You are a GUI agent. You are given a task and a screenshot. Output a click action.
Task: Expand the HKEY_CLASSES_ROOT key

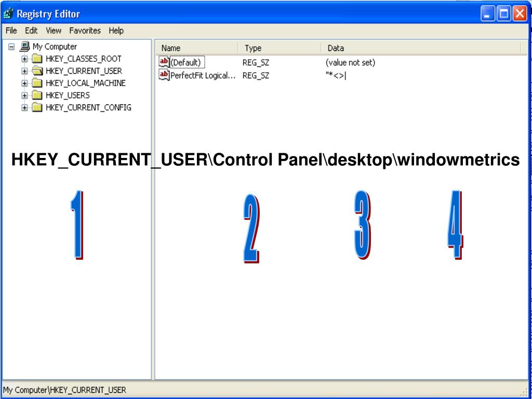click(x=24, y=59)
